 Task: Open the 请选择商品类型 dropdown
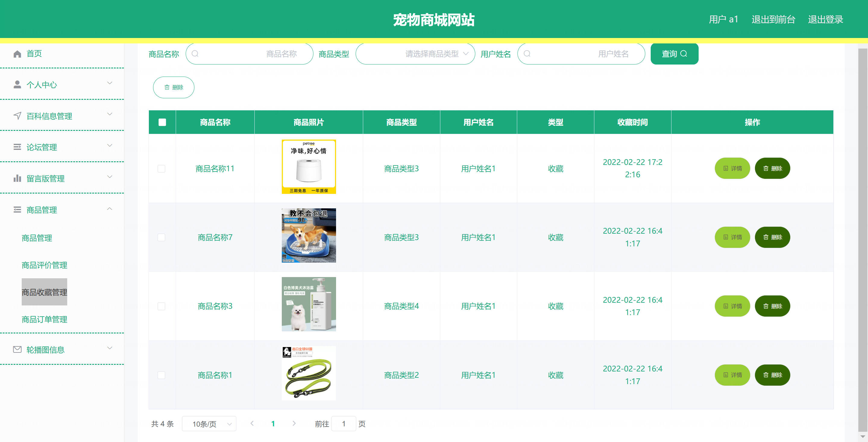415,54
